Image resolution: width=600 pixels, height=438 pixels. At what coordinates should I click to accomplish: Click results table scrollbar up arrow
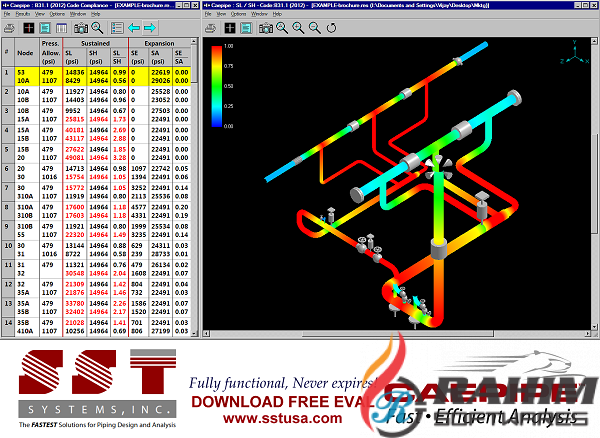(194, 41)
